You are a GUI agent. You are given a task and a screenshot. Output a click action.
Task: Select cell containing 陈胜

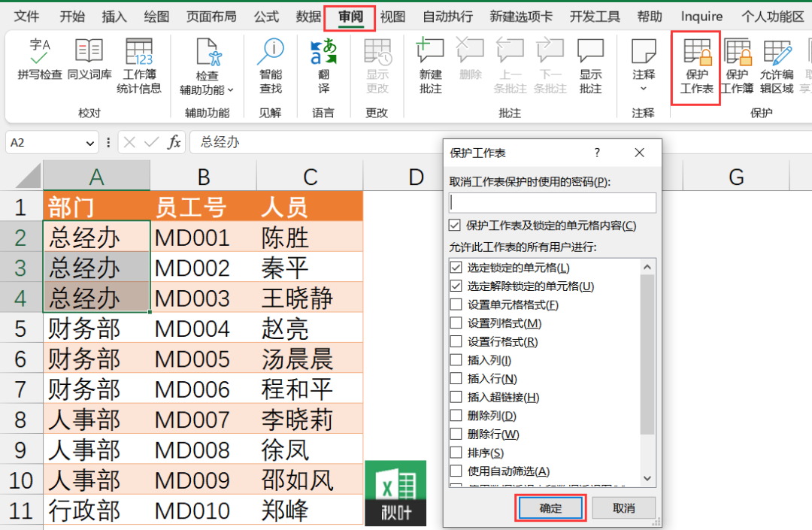[310, 238]
